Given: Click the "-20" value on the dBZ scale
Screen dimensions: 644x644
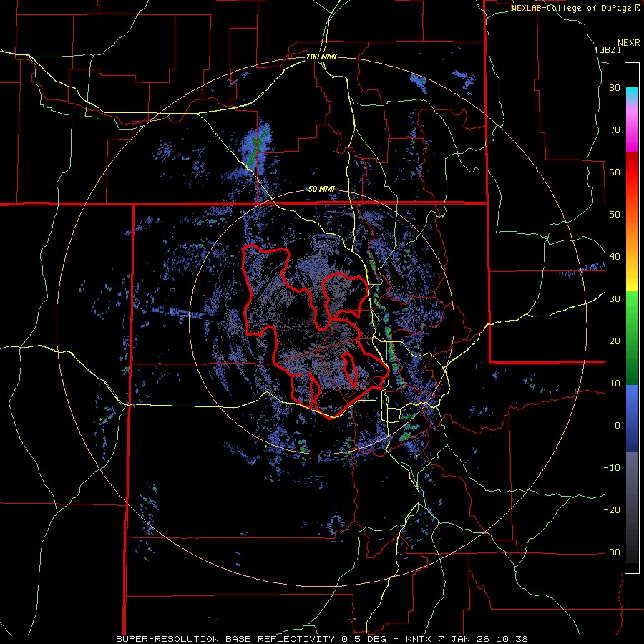Looking at the screenshot, I should pos(612,509).
